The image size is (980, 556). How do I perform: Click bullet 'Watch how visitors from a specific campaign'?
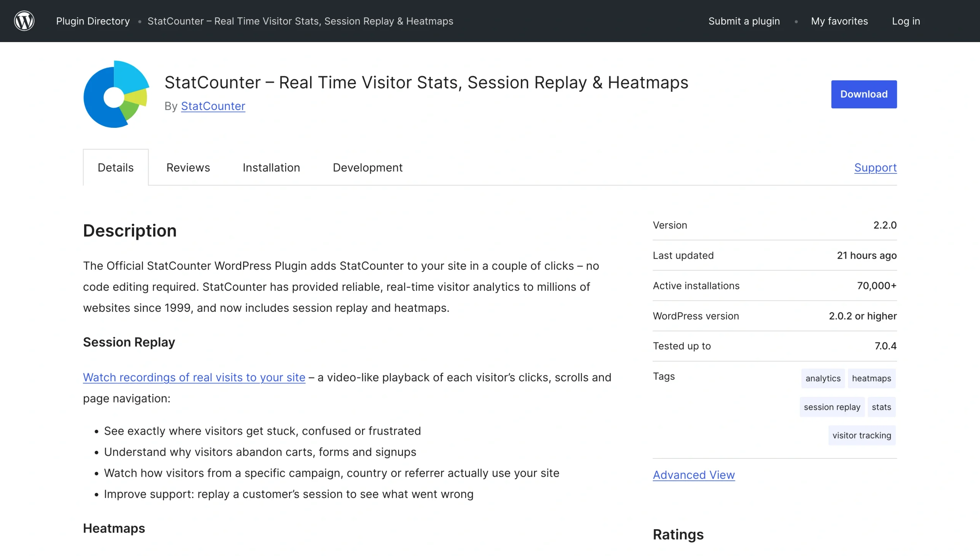(332, 473)
